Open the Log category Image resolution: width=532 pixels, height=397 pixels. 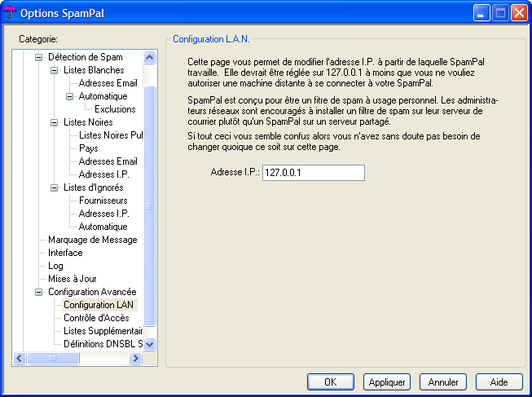click(55, 266)
